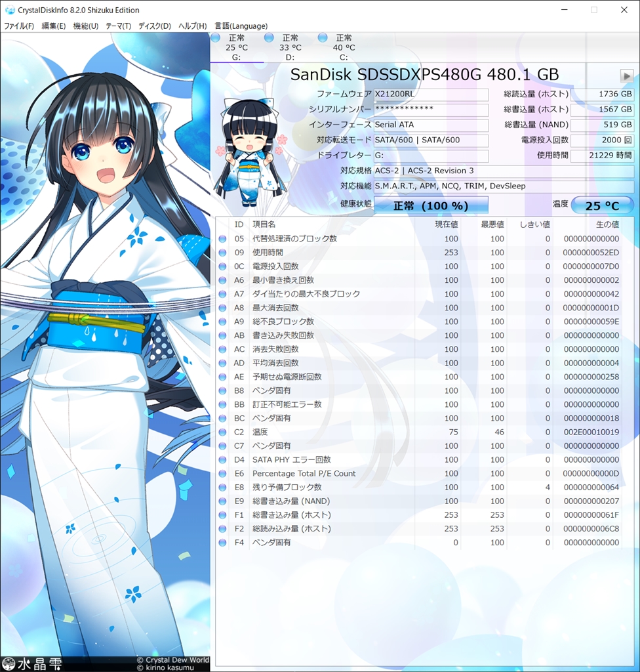Select the 残り予備ブロック数 row name
This screenshot has height=672, width=640.
point(287,488)
